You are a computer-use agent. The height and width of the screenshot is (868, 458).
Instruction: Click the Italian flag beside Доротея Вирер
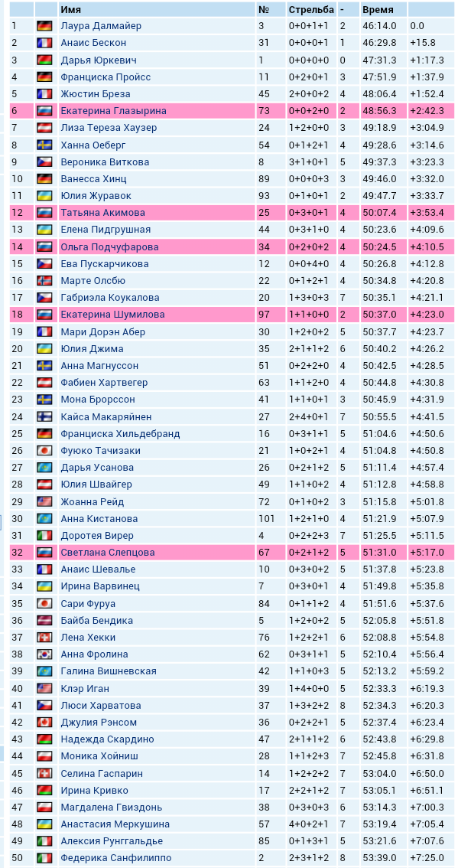tap(44, 535)
